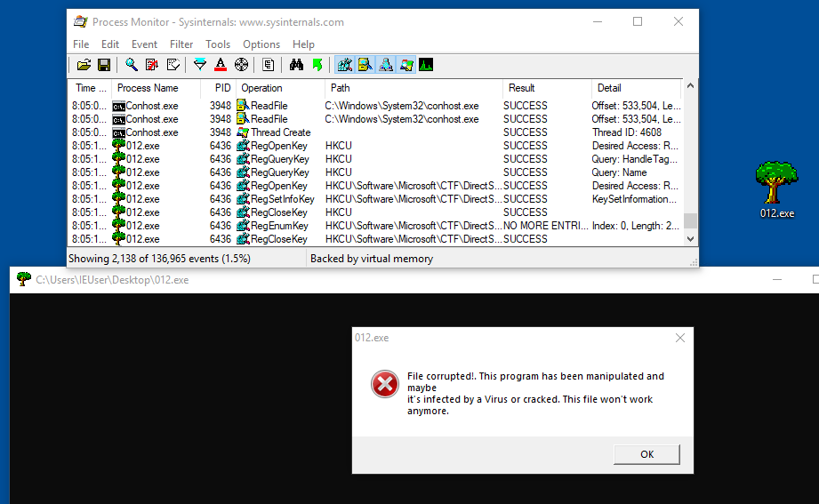Click 'Backed by virtual memory' status text

(x=372, y=259)
